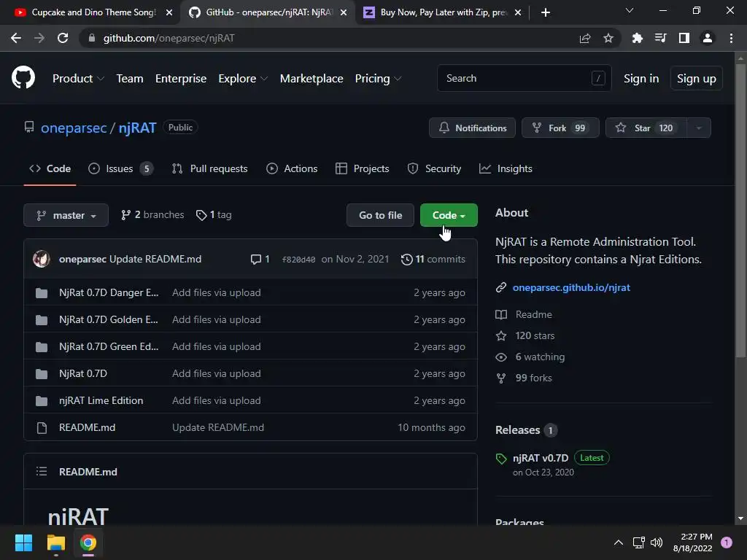Open the notification badge in the taskbar
Screen dimensions: 747x560
click(727, 542)
